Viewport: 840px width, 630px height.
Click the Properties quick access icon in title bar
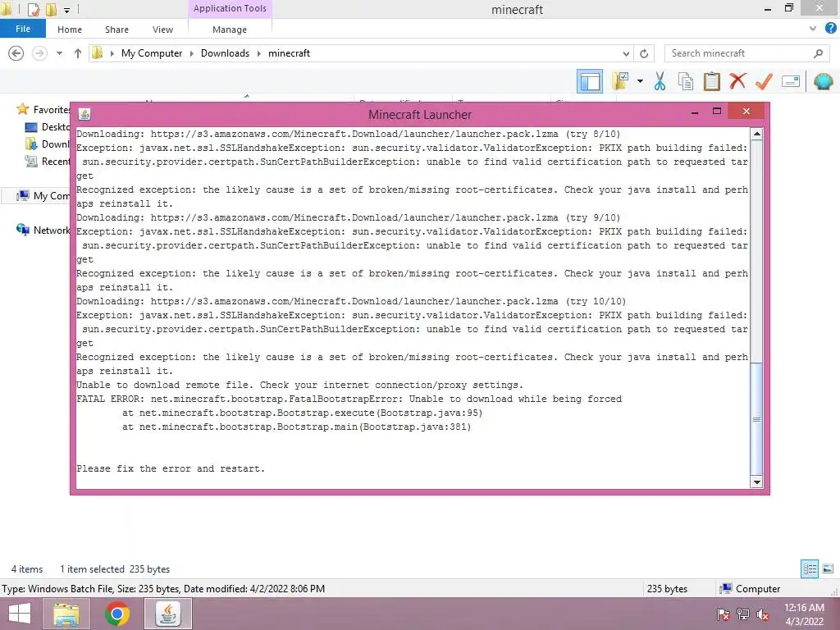click(33, 9)
